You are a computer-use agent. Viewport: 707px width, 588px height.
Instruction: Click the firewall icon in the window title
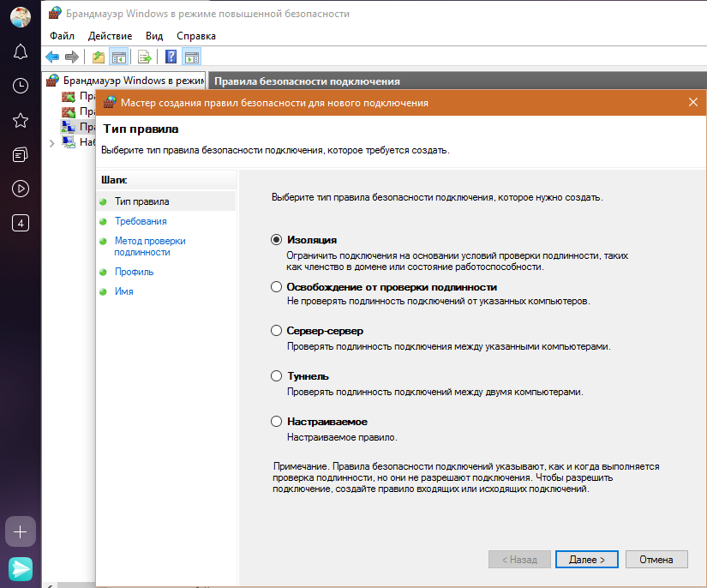point(55,13)
